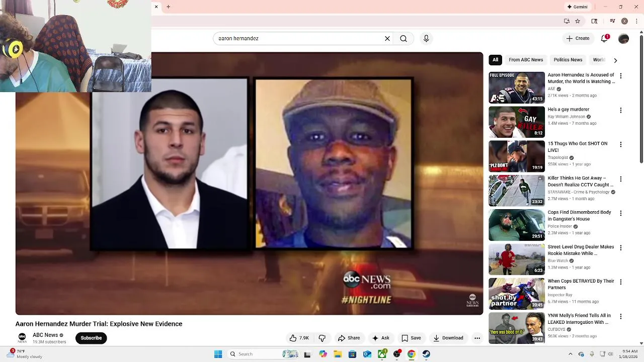The width and height of the screenshot is (644, 362).
Task: Open Copilot from the taskbar
Action: click(x=323, y=354)
